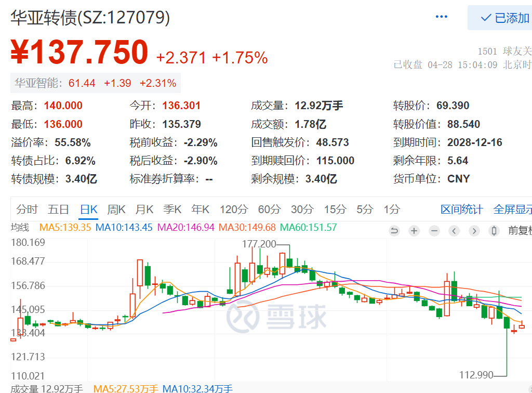Switch to the 分时 chart tab

27,209
